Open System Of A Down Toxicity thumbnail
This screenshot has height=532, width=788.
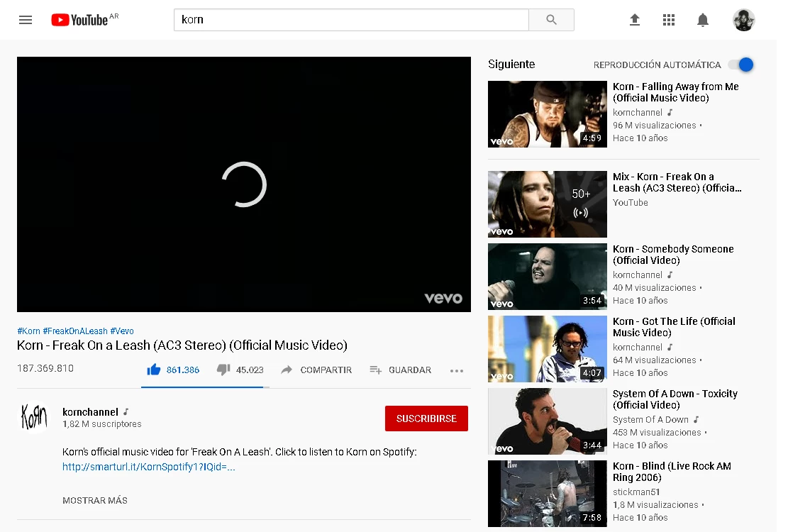548,421
